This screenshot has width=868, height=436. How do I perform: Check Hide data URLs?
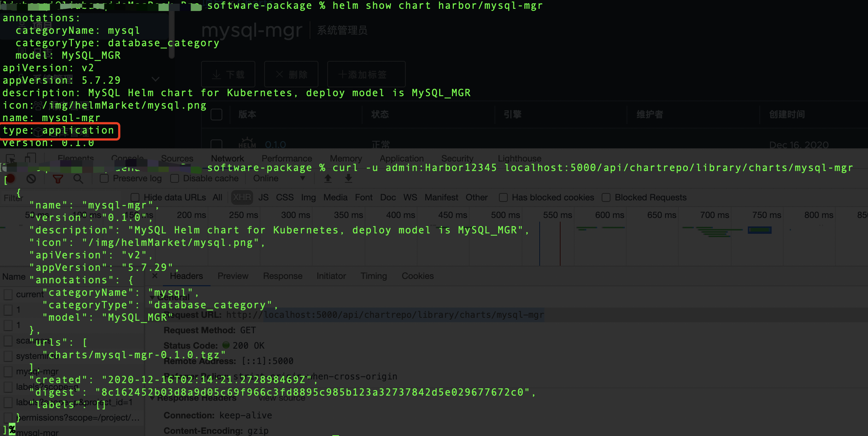(135, 197)
